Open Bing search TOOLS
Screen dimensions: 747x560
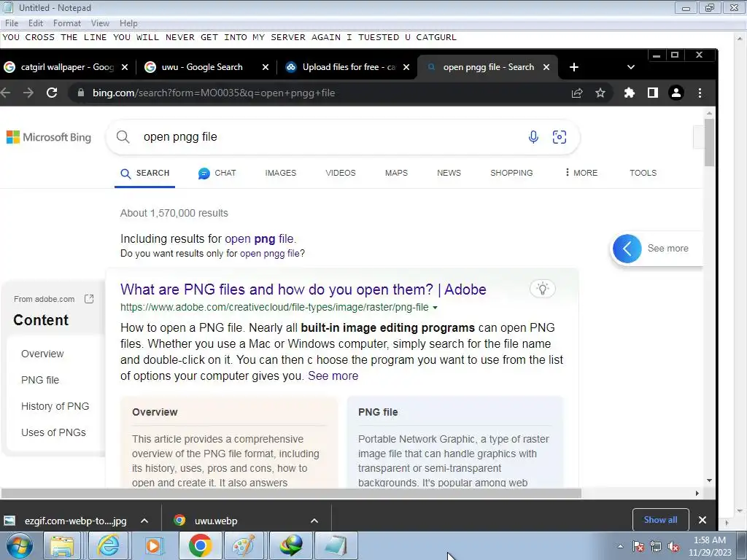coord(643,173)
